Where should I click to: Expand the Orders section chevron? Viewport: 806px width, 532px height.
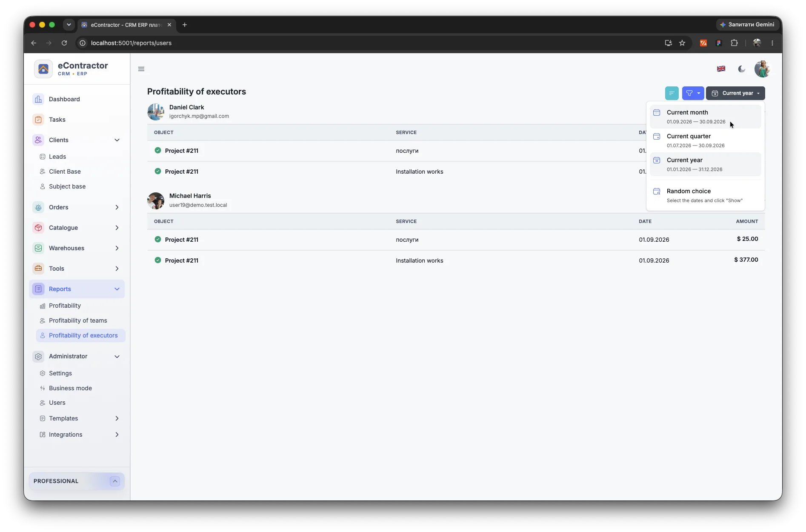click(117, 207)
